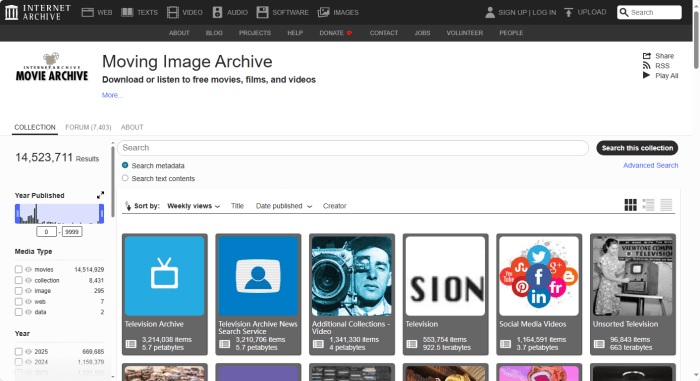This screenshot has height=381, width=700.
Task: Open the About menu item
Action: tap(179, 33)
